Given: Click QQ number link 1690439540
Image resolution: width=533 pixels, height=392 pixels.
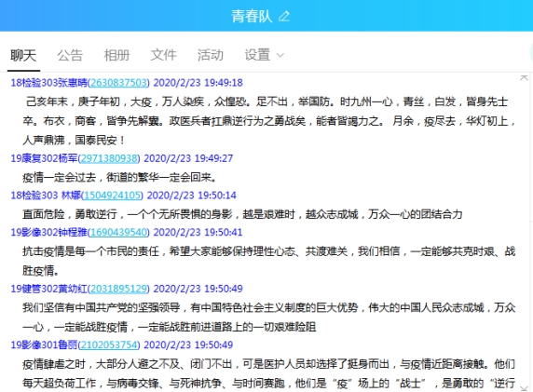Looking at the screenshot, I should pos(118,233).
